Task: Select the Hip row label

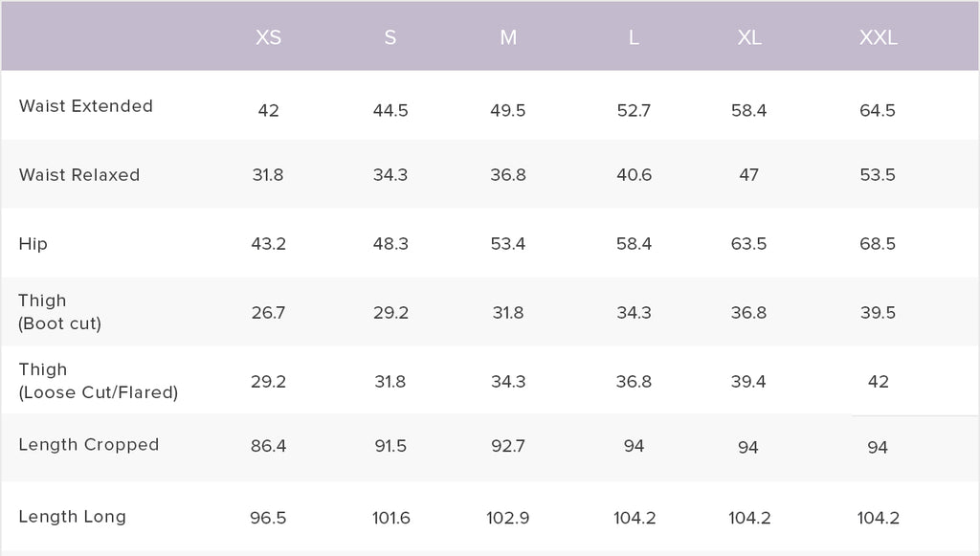Action: pyautogui.click(x=33, y=244)
